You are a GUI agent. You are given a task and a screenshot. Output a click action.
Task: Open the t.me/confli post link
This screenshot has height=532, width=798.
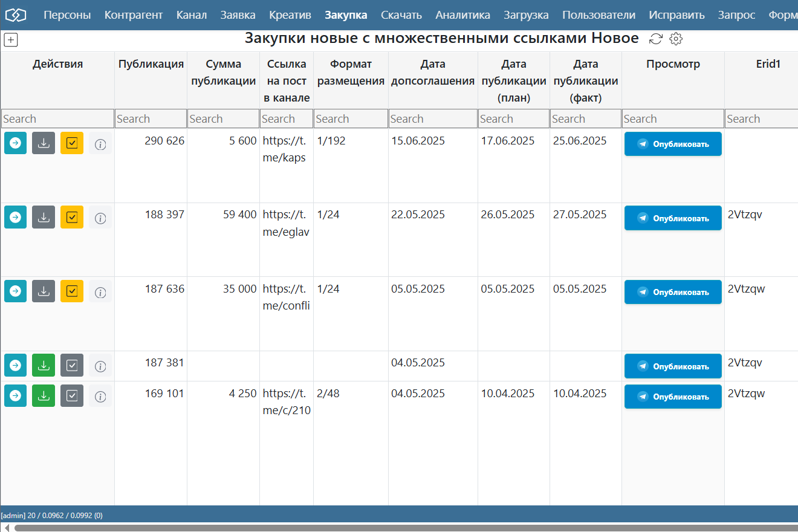(x=287, y=297)
